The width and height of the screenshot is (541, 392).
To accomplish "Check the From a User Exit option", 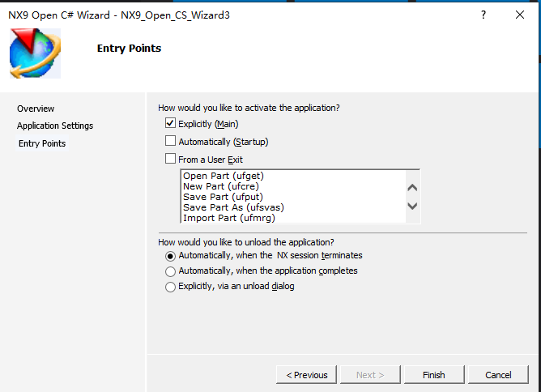I will coord(170,160).
